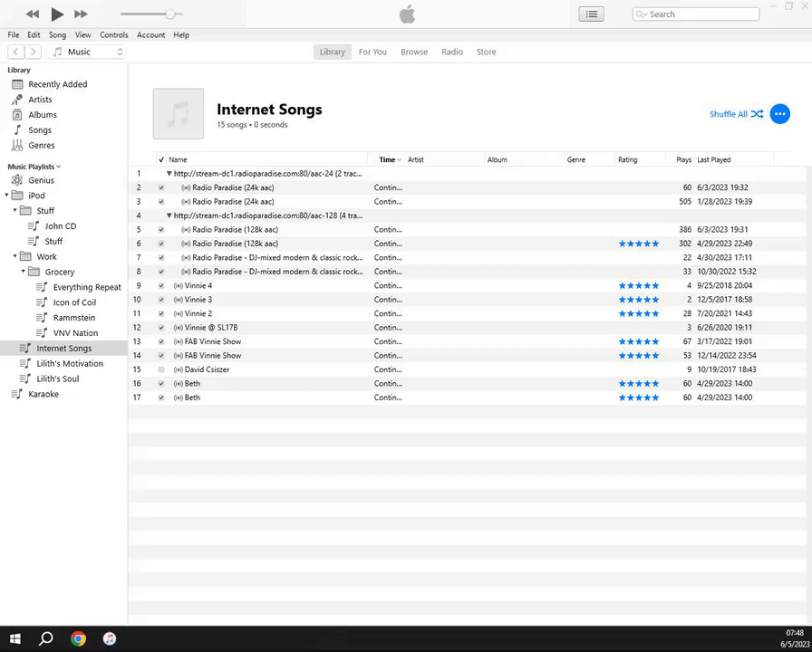Collapse the Grocery folder triangle

24,271
